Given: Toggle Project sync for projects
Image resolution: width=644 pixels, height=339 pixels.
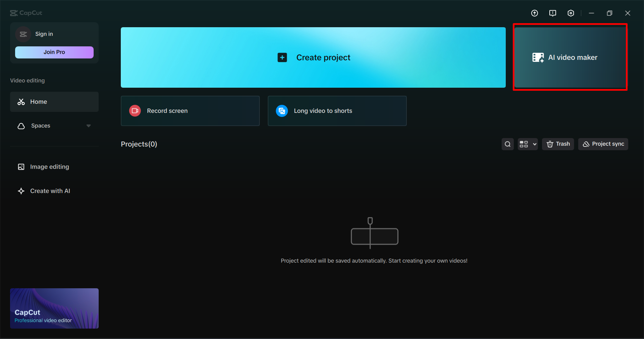Looking at the screenshot, I should coord(603,144).
